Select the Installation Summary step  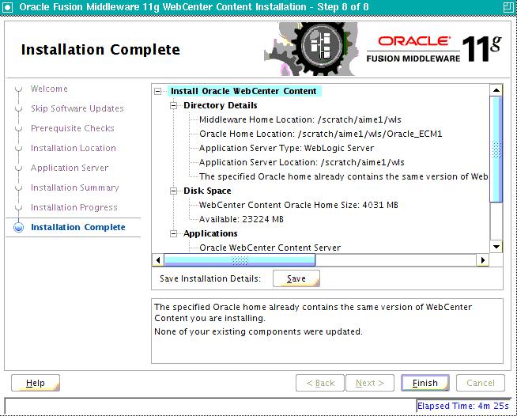[x=75, y=187]
